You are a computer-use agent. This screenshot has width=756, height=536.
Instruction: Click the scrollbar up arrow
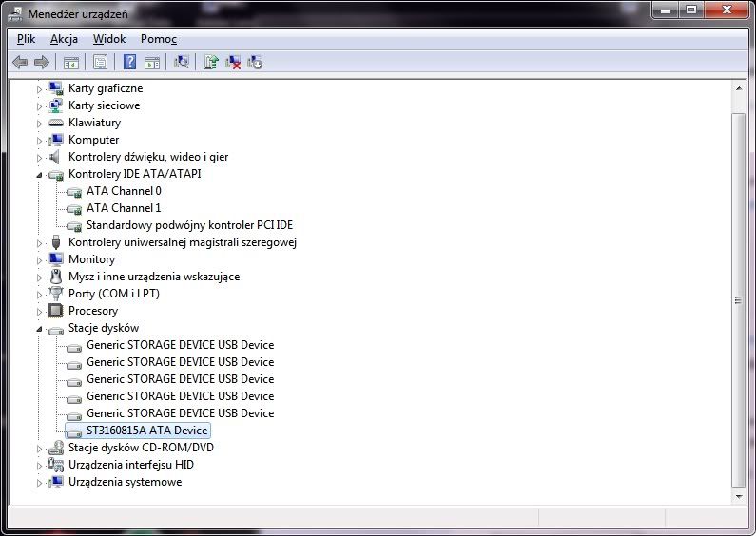[x=739, y=88]
